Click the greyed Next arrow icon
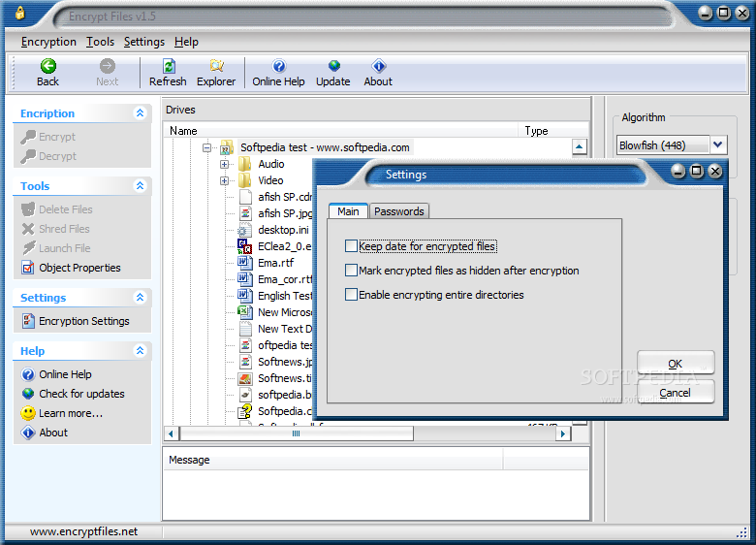 point(107,66)
